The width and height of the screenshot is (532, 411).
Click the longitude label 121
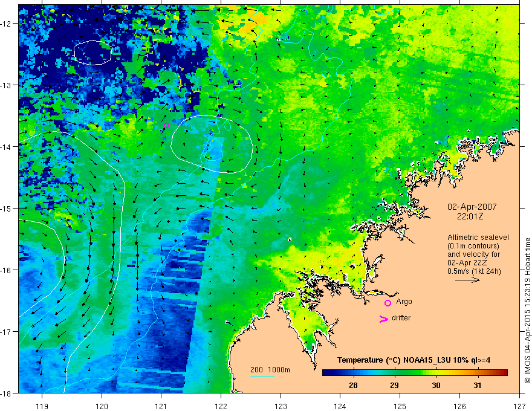tap(161, 406)
